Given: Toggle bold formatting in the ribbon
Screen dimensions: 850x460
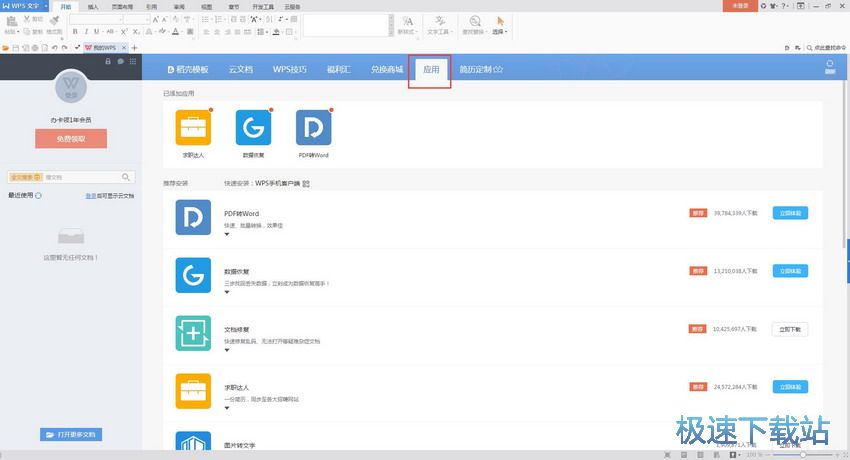Looking at the screenshot, I should pyautogui.click(x=75, y=32).
